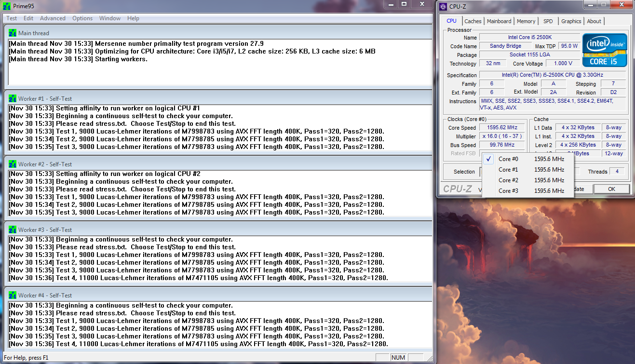Click the Package value 'Socket 1155 LGA'
Screen dimensions: 635x364
point(529,55)
